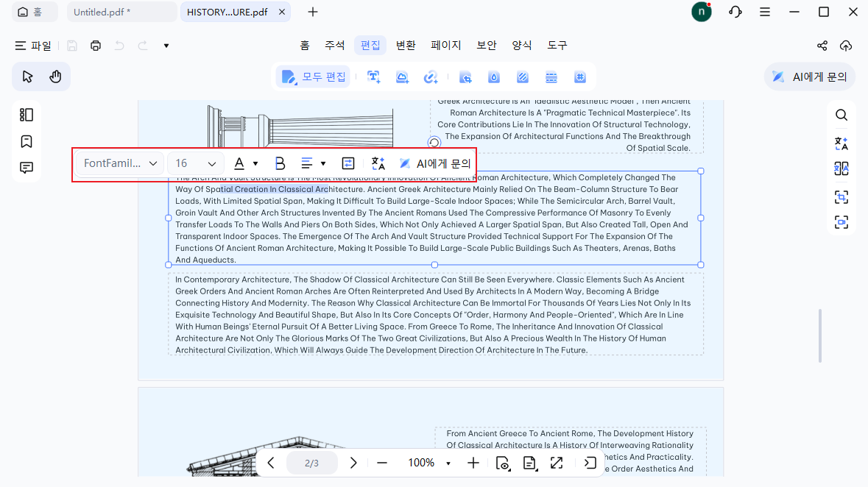Expand the font color dropdown arrow
Screen dimensions: 868x487
coord(255,164)
